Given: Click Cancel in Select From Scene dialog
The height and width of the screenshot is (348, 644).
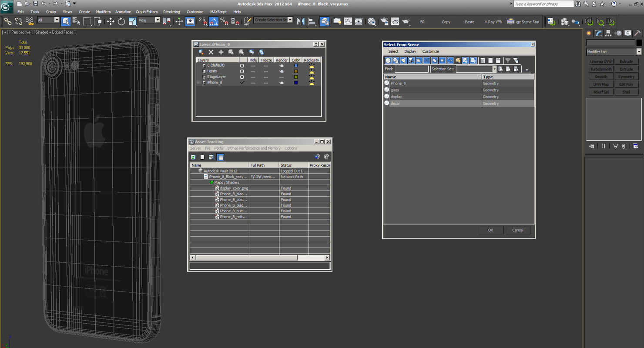Looking at the screenshot, I should (518, 230).
